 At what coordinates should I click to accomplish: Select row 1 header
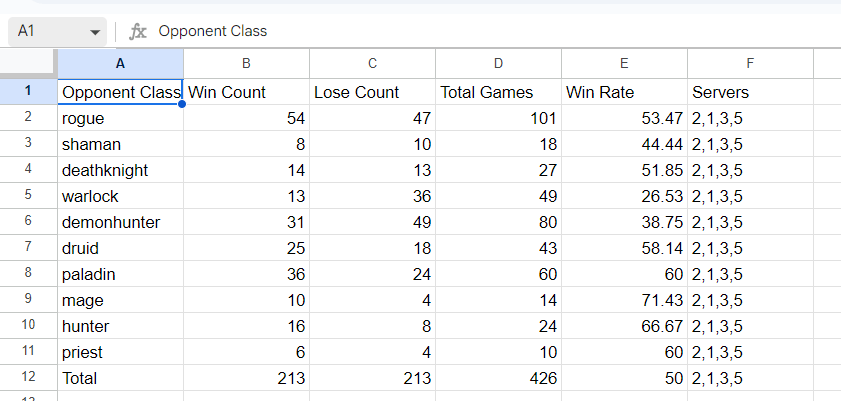pyautogui.click(x=28, y=92)
